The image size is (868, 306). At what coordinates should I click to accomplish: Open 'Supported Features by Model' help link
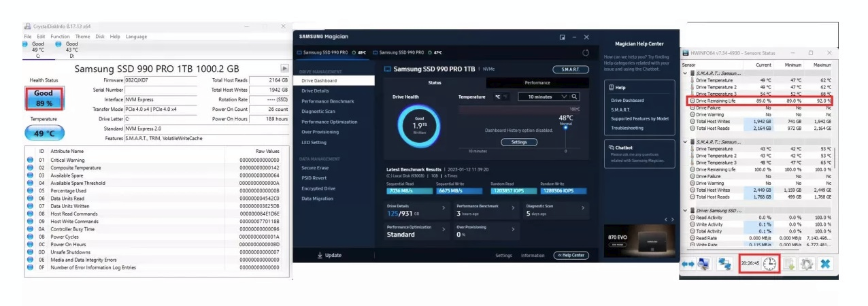coord(639,118)
